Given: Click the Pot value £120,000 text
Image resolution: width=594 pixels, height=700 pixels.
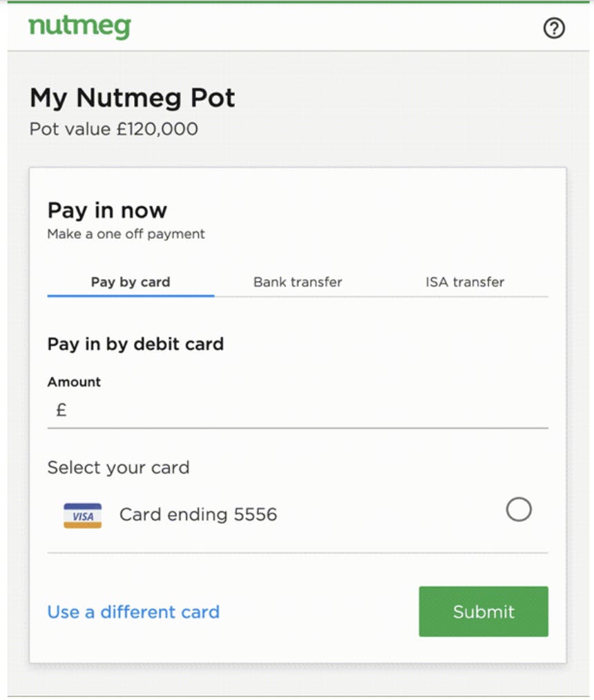Looking at the screenshot, I should [114, 129].
